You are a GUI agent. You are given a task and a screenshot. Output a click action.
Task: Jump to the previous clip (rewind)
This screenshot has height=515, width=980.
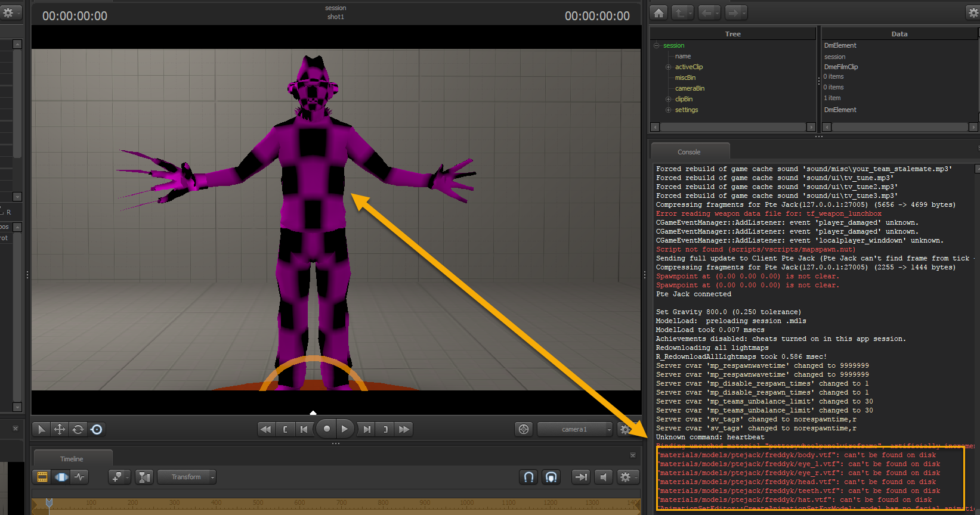(x=266, y=429)
